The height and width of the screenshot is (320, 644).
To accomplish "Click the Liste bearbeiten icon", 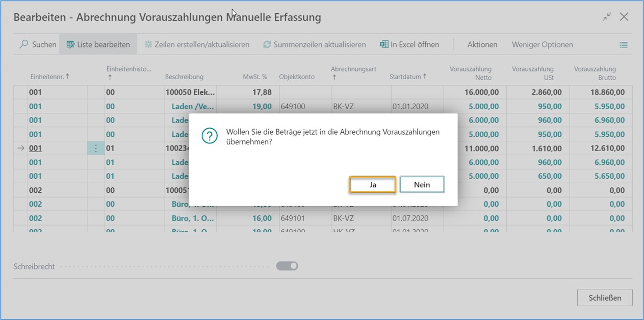I will (70, 44).
